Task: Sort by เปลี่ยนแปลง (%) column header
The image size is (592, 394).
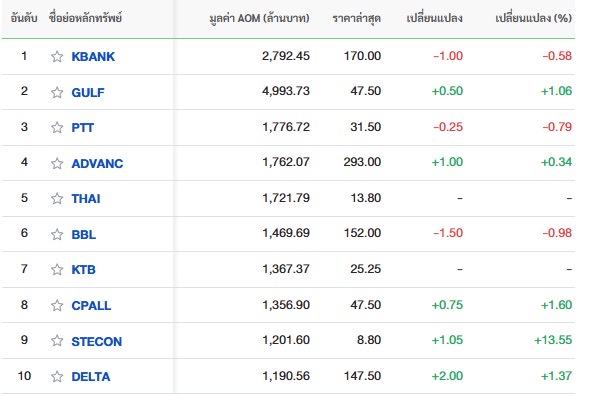Action: coord(533,18)
